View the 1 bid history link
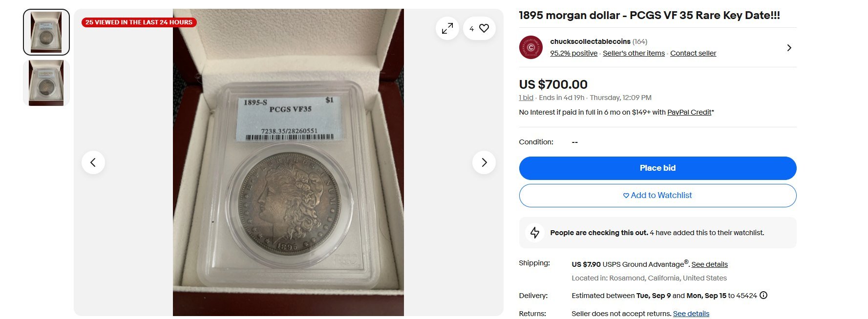This screenshot has height=319, width=868. click(x=526, y=98)
